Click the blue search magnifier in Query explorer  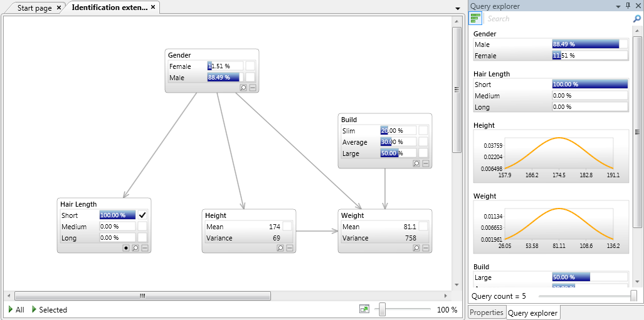pos(636,18)
